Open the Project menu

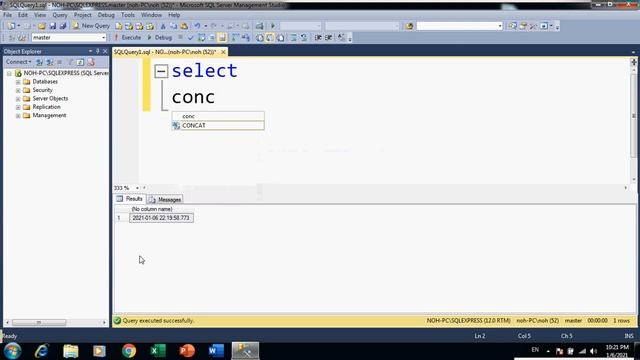pyautogui.click(x=82, y=15)
